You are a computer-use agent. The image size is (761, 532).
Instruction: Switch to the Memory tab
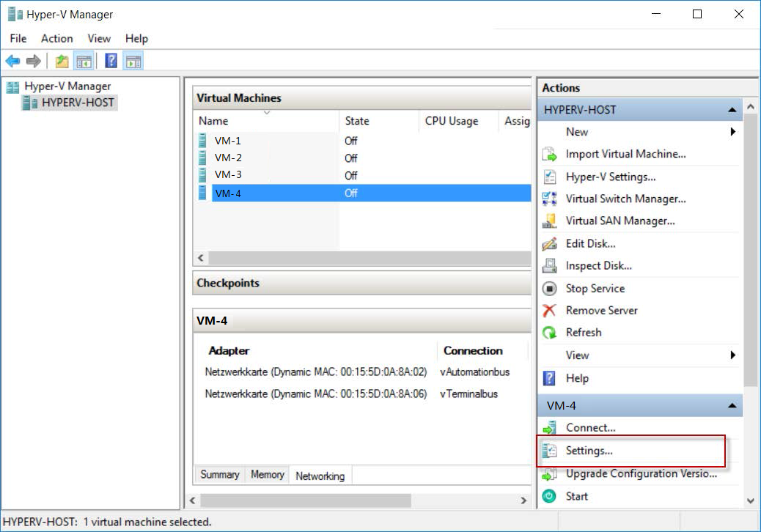267,475
